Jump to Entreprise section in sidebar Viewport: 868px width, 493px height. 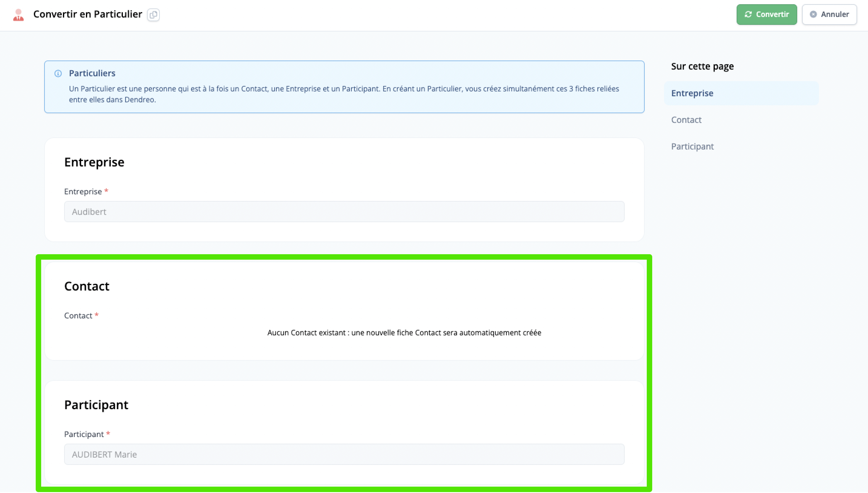point(741,93)
